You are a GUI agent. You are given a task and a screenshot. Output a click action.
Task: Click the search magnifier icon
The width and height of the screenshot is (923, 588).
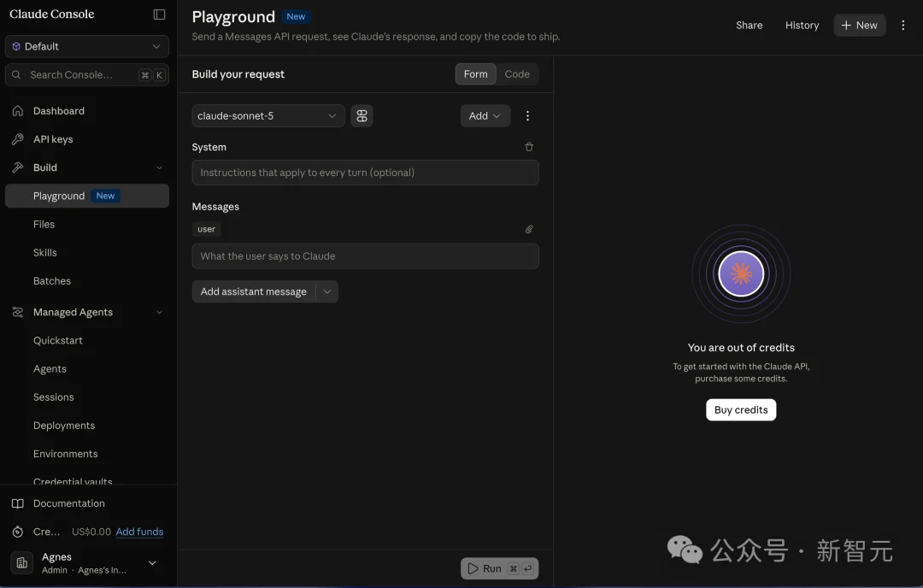coord(16,74)
